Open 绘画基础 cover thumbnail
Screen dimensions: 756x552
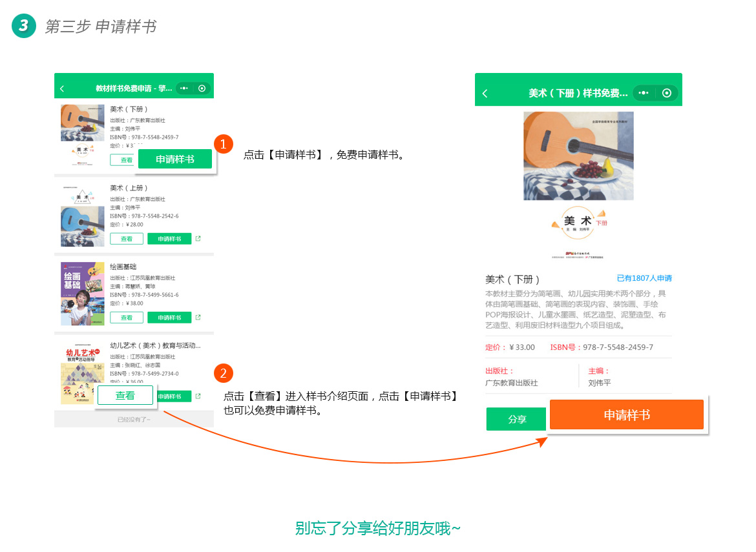(83, 294)
